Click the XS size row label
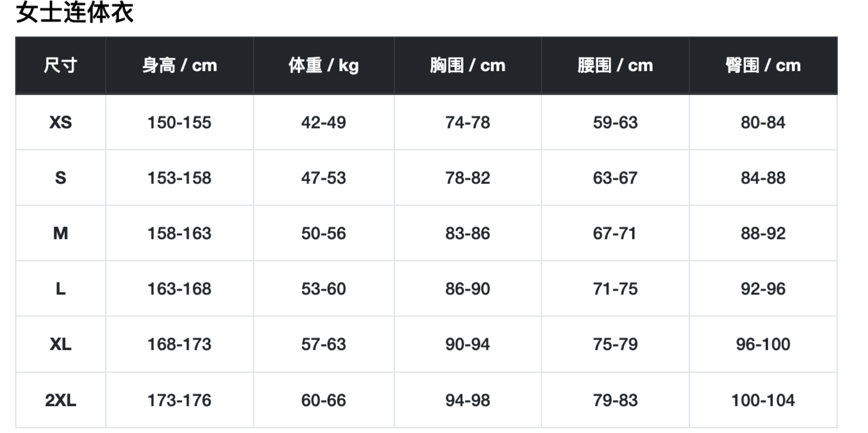The width and height of the screenshot is (868, 433). click(60, 122)
